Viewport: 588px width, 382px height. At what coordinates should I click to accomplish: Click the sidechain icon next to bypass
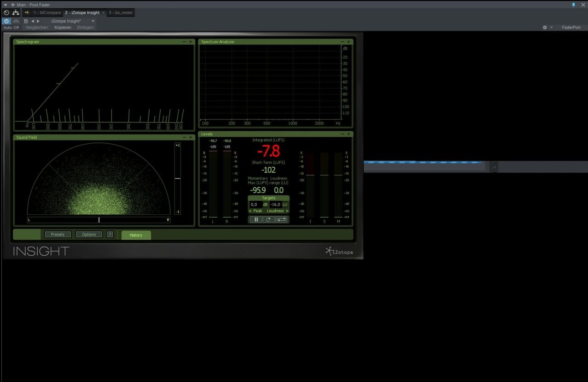point(16,21)
